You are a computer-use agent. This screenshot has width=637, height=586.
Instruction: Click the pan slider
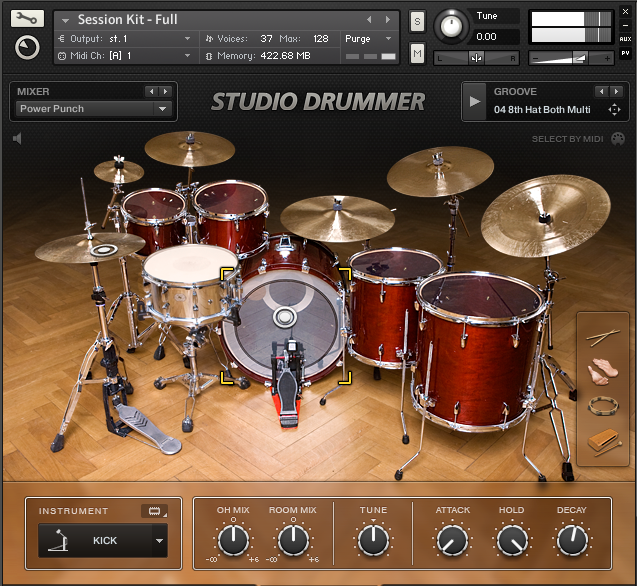[477, 58]
